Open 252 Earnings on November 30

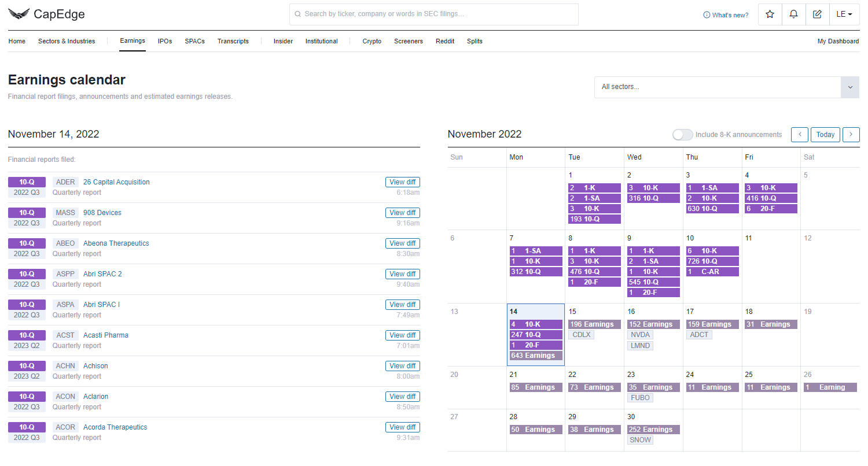[x=653, y=430]
